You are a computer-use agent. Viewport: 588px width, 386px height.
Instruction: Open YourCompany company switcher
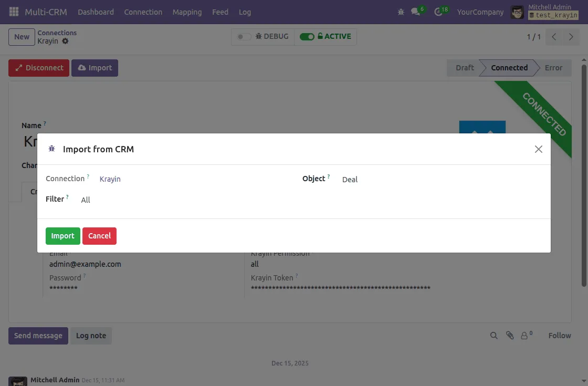pyautogui.click(x=480, y=12)
